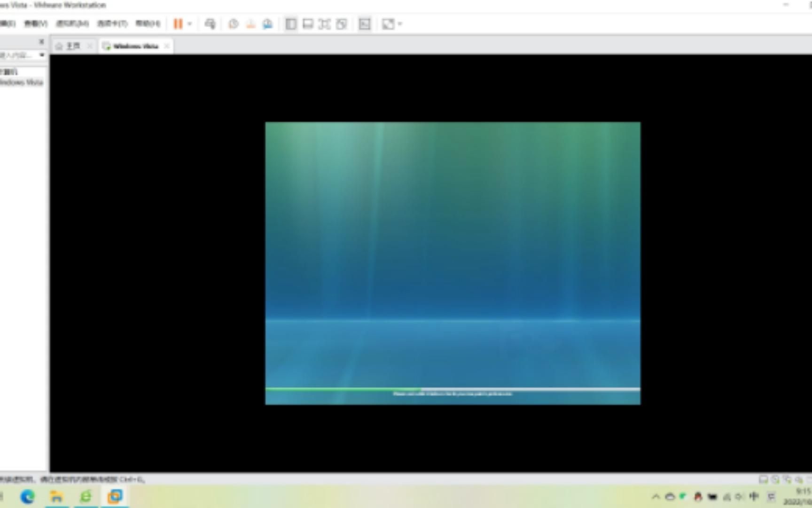The width and height of the screenshot is (812, 508).
Task: Open the green e browser on taskbar
Action: click(86, 496)
